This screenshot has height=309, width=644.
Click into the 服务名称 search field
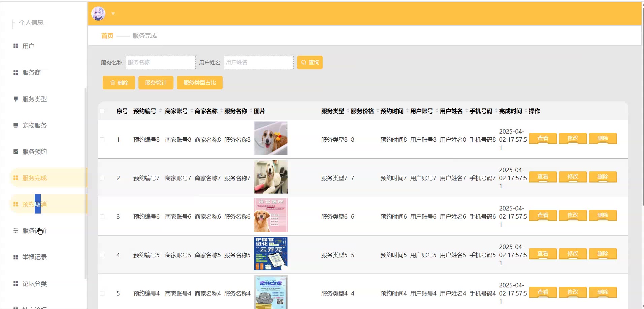click(161, 62)
